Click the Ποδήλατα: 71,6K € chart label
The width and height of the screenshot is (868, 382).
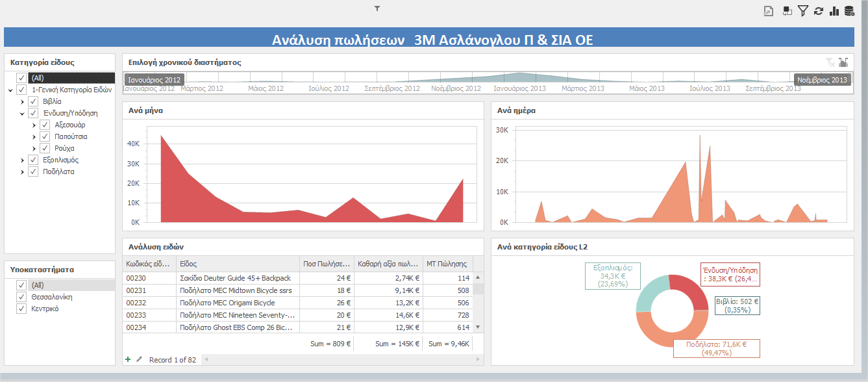(x=717, y=348)
